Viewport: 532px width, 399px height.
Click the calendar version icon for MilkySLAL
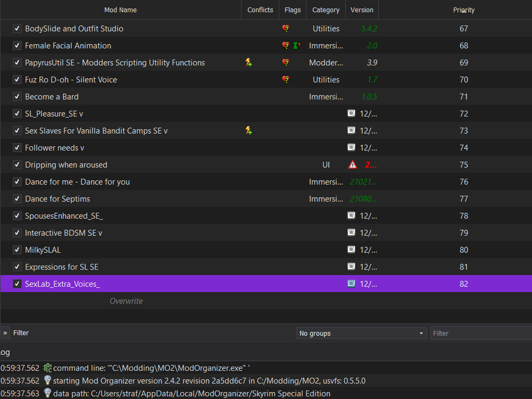[x=352, y=249]
